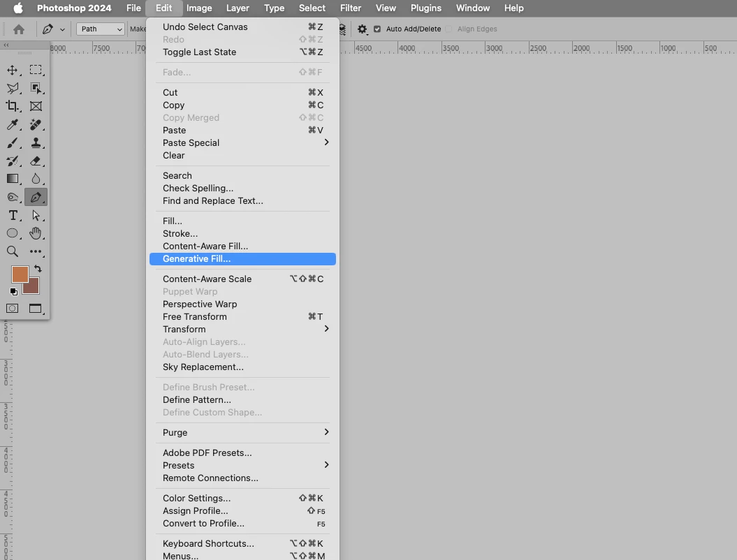Screen dimensions: 737x560
Task: Click the orange foreground color swatch
Action: 20,274
